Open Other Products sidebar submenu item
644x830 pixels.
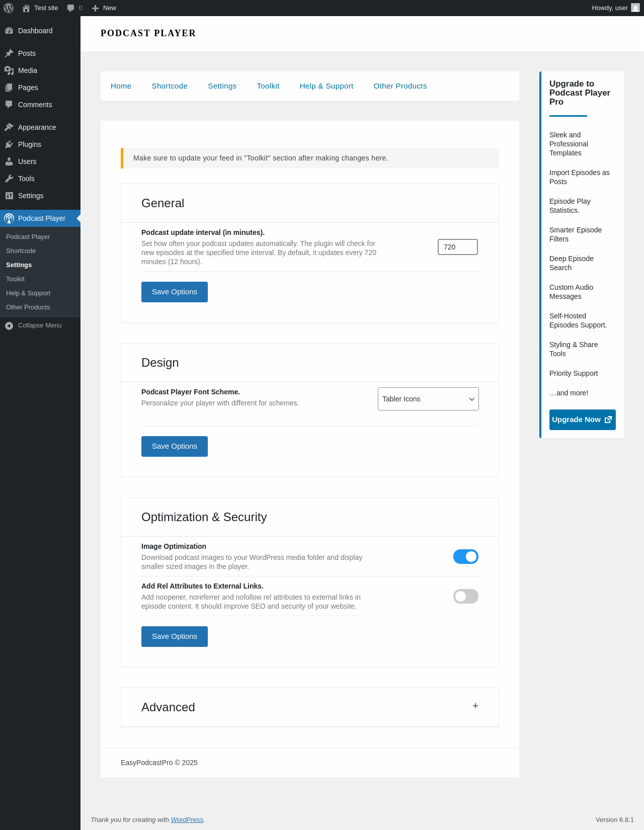(28, 307)
